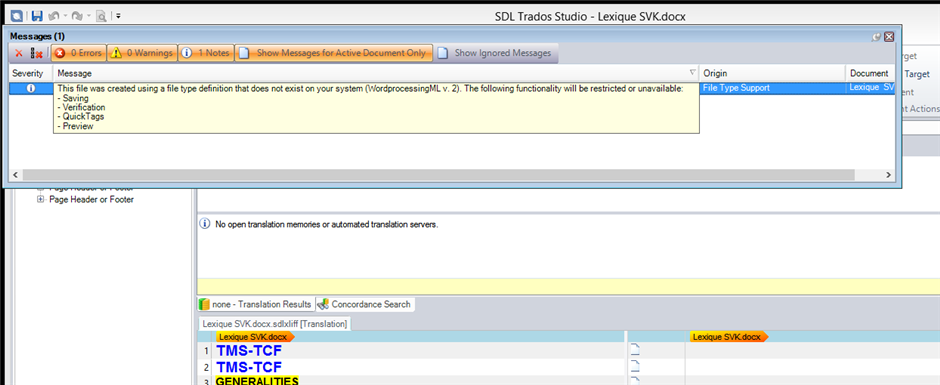Toggle Show Messages for Active Document Only
940x385 pixels.
coord(334,53)
